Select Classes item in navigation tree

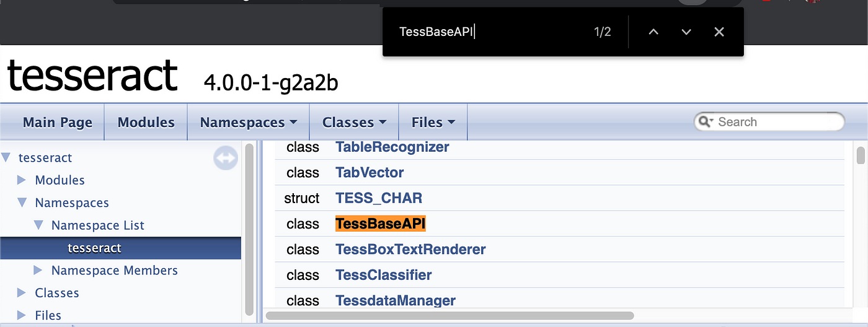point(57,292)
